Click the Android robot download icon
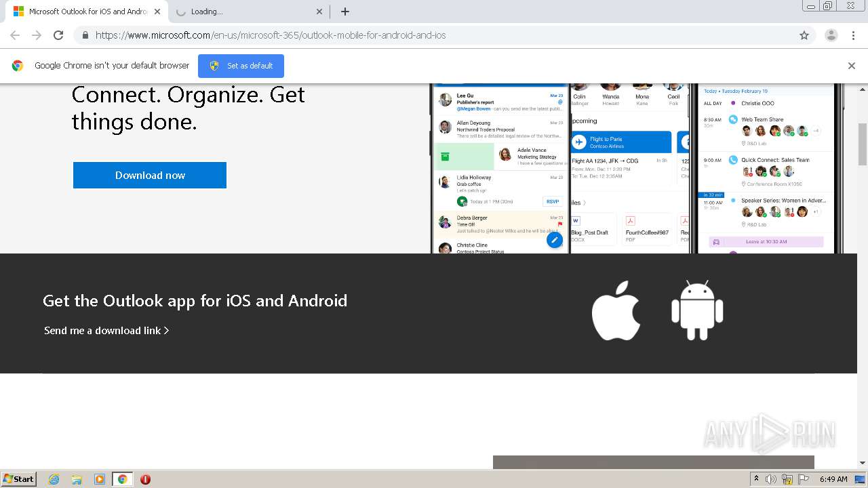The height and width of the screenshot is (488, 868). pyautogui.click(x=697, y=310)
